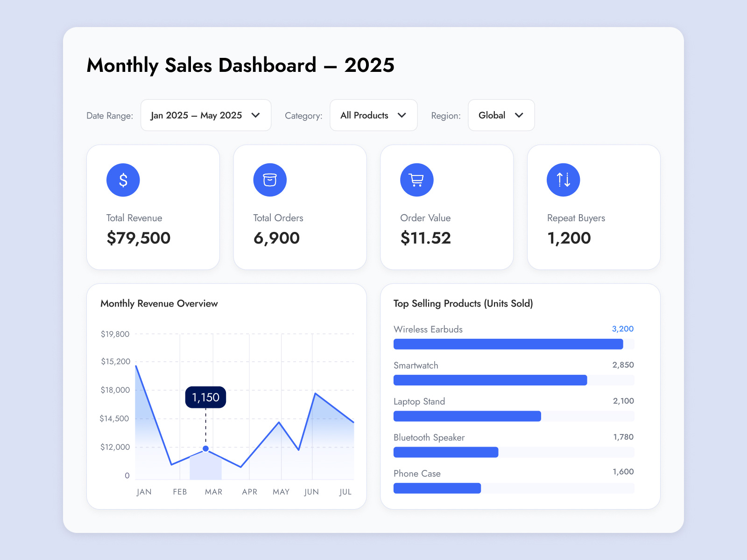Click the Date Range dropdown chevron

pyautogui.click(x=256, y=115)
